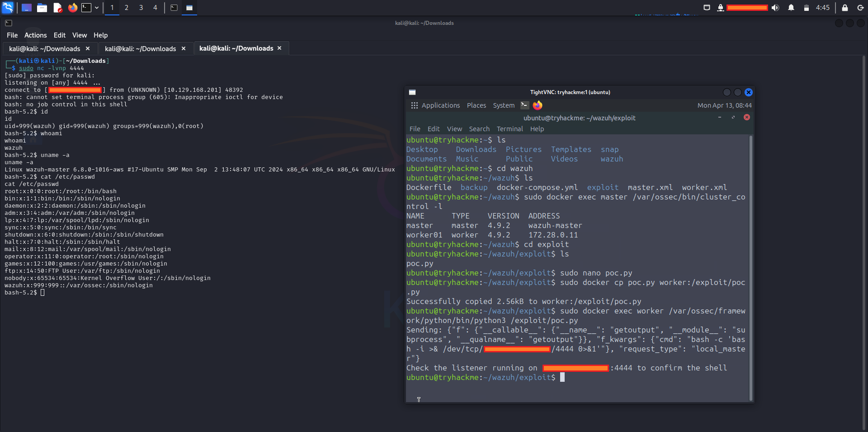Viewport: 868px width, 432px height.
Task: Open the terminal launcher in the VNC panel
Action: point(524,105)
